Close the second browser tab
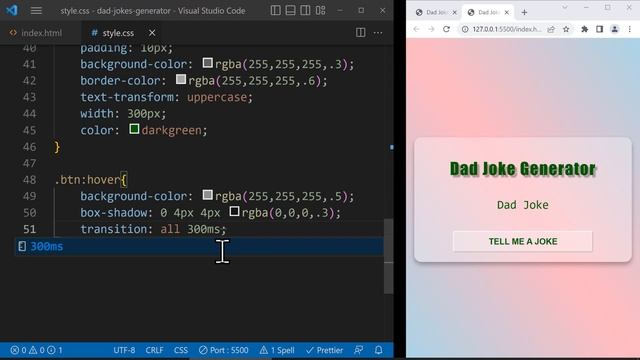This screenshot has width=640, height=360. (507, 13)
